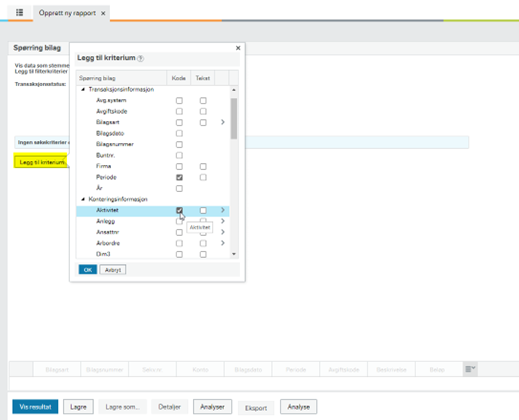
Task: Expand the arrow beside Bilagsart row
Action: 223,122
